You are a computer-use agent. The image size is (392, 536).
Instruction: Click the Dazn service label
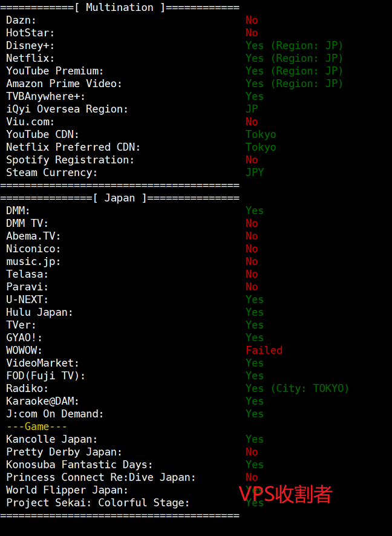22,20
